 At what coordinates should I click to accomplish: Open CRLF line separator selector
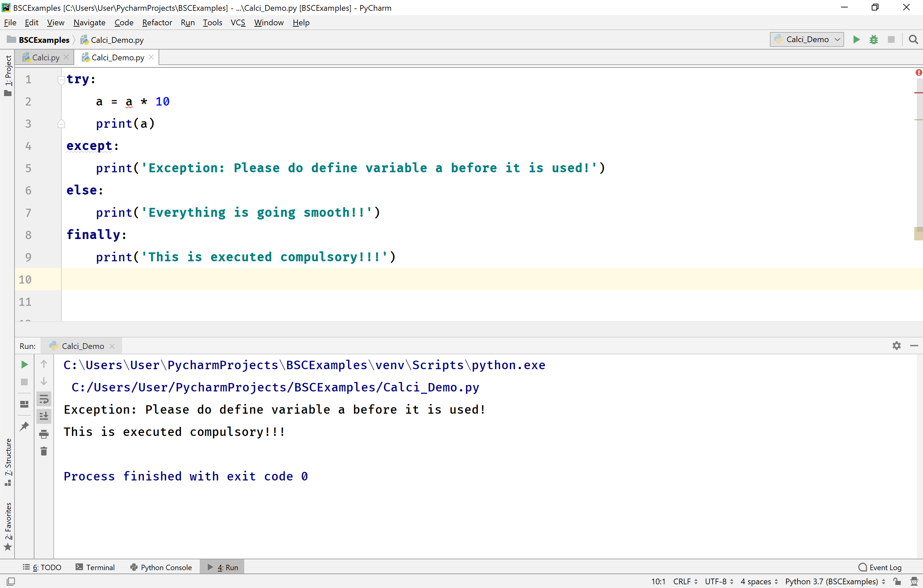click(685, 581)
